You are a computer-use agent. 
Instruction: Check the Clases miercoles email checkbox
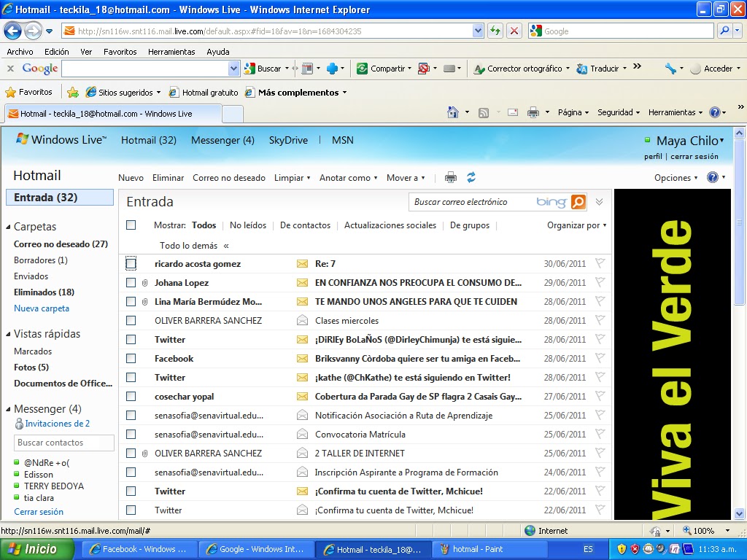point(131,321)
